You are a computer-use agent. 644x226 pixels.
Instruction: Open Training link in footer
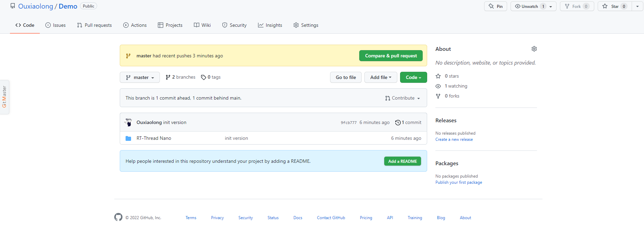[415, 218]
